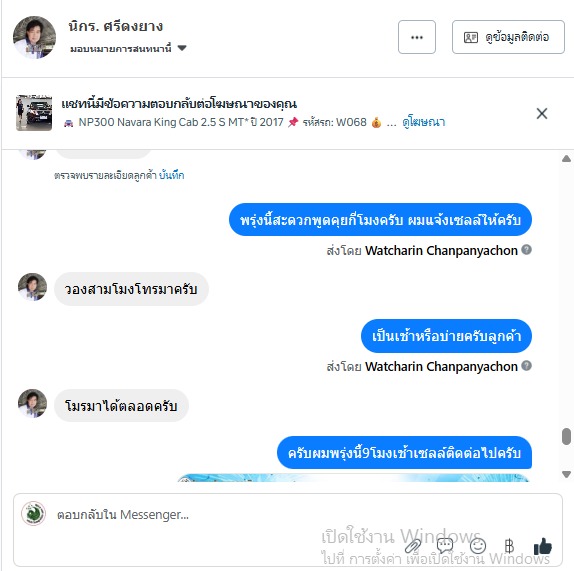Click the chat scrollbar thumb

click(x=566, y=436)
